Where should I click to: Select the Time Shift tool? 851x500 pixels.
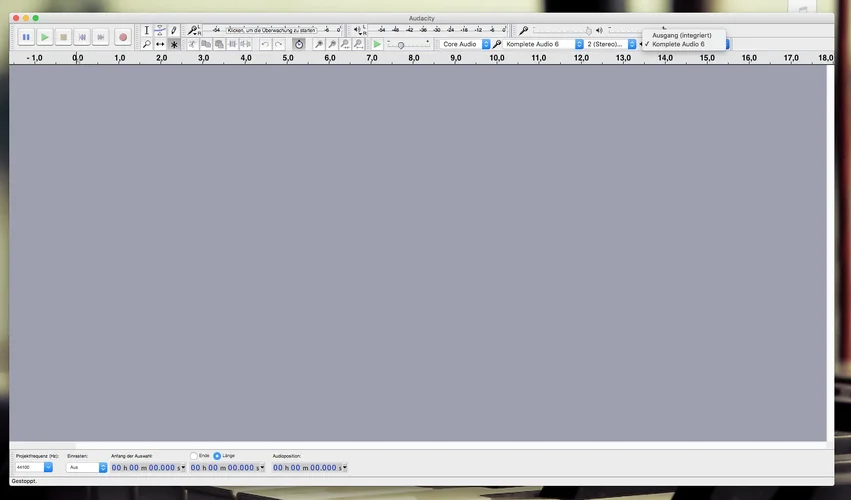(x=160, y=44)
